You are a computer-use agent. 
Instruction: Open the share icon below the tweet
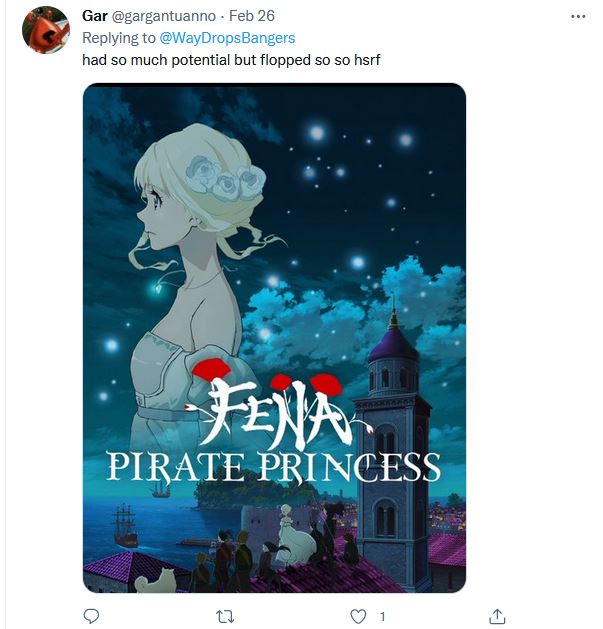coord(497,616)
